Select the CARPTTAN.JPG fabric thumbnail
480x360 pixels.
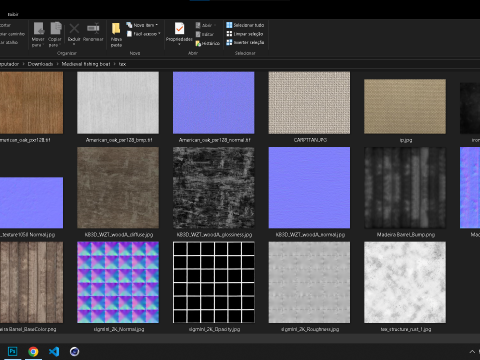click(x=309, y=103)
